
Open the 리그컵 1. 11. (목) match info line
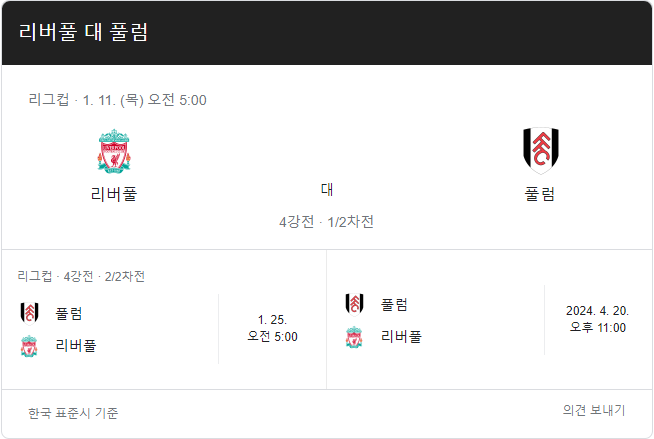pyautogui.click(x=117, y=100)
